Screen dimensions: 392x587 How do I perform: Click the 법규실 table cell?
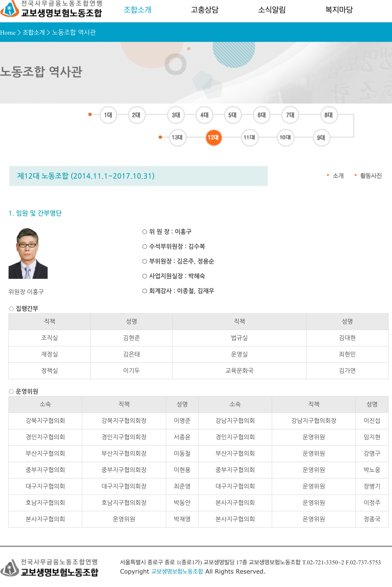click(239, 338)
